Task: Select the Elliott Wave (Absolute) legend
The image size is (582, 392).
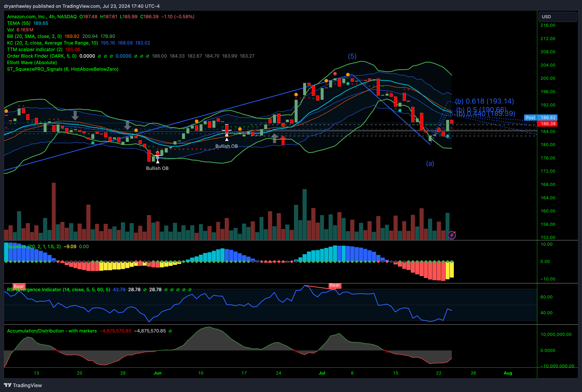Action: pos(32,62)
